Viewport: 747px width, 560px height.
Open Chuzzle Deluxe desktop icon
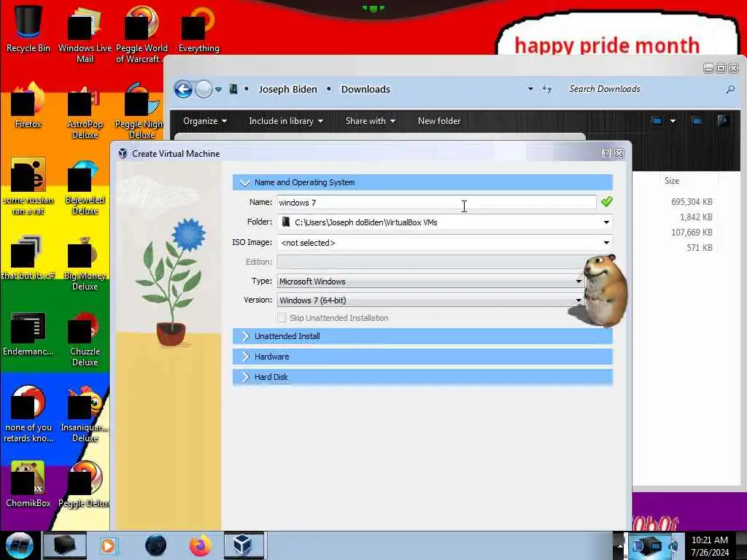tap(85, 339)
